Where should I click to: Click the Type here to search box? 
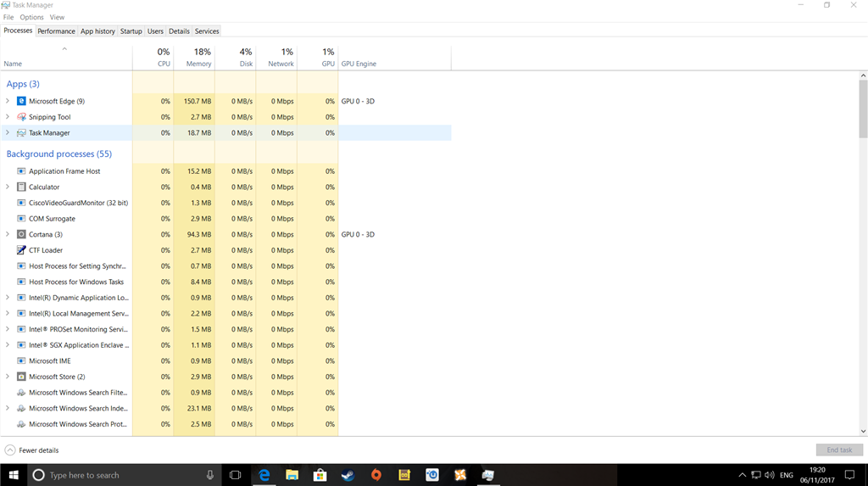pos(125,475)
